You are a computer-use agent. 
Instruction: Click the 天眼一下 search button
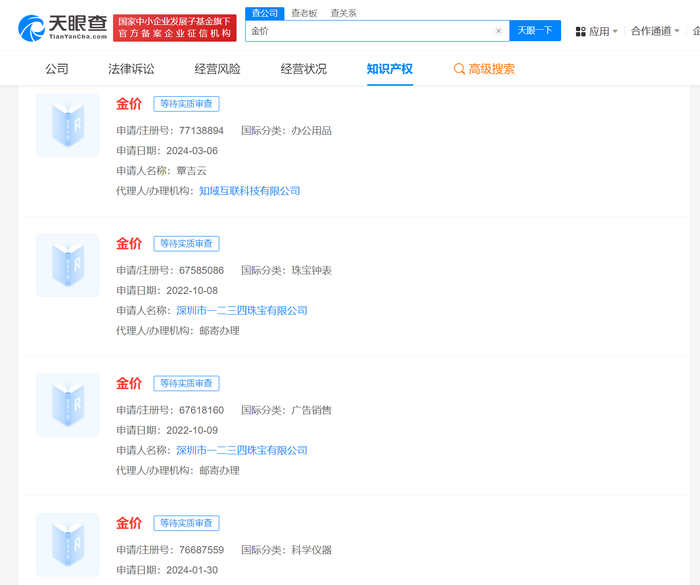(x=535, y=31)
